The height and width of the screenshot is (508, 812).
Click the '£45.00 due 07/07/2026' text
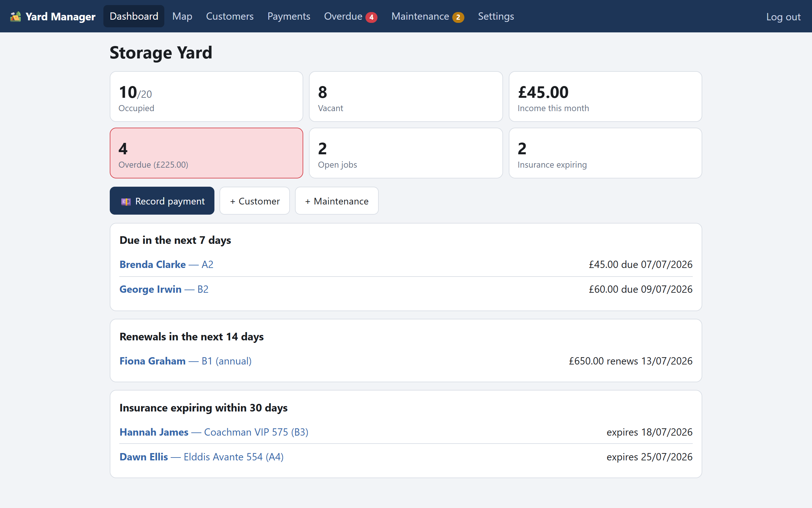640,264
